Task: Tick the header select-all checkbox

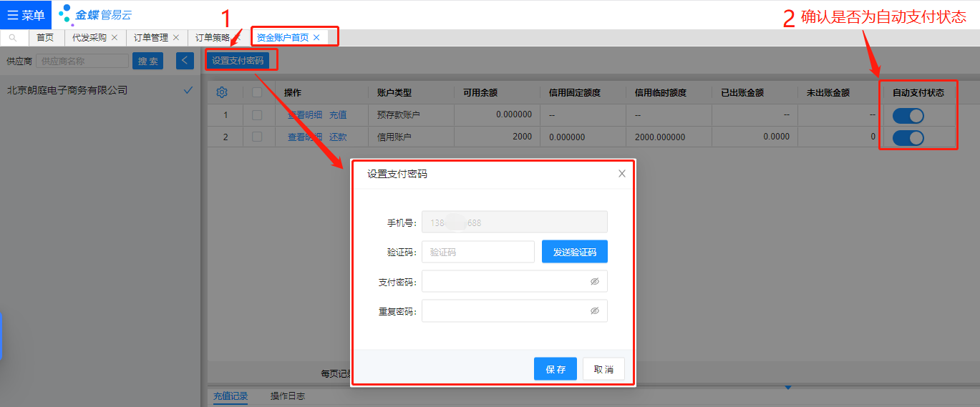Action: coord(257,92)
